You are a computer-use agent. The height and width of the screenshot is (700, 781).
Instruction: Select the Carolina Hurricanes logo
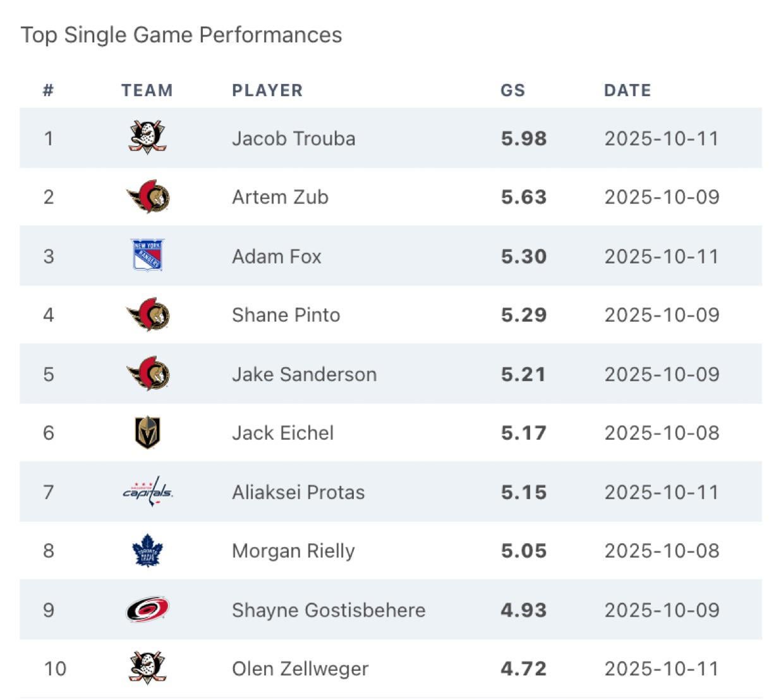tap(147, 610)
